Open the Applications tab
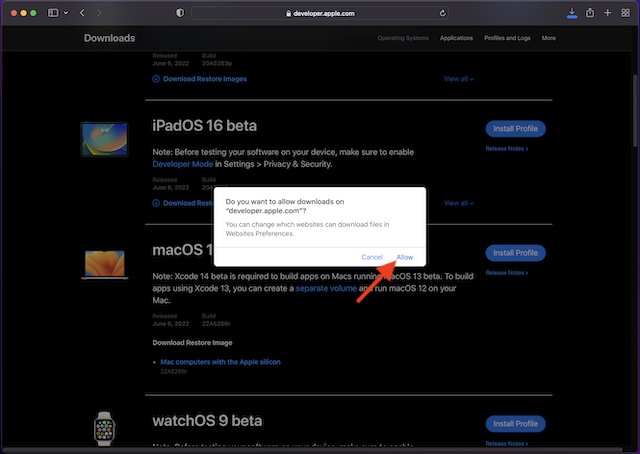This screenshot has height=454, width=640. 456,38
